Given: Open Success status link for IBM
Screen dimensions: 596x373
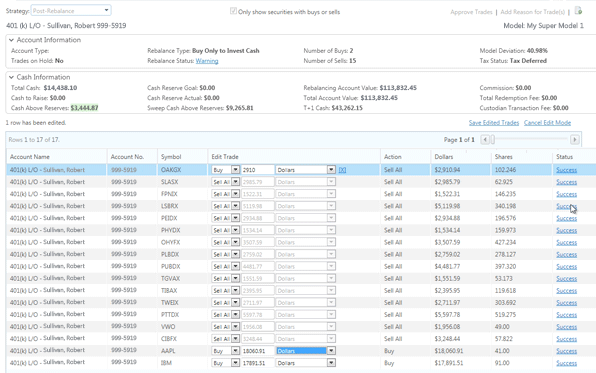Looking at the screenshot, I should tap(566, 363).
